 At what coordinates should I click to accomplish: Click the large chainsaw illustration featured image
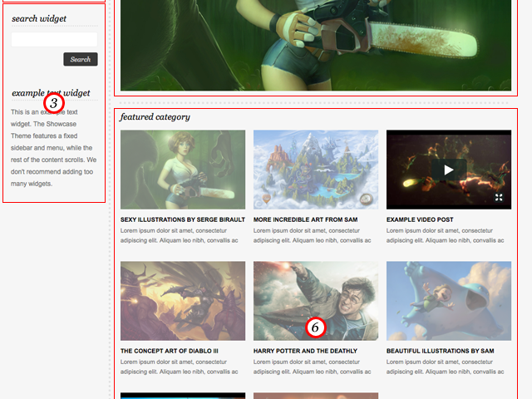(x=316, y=45)
